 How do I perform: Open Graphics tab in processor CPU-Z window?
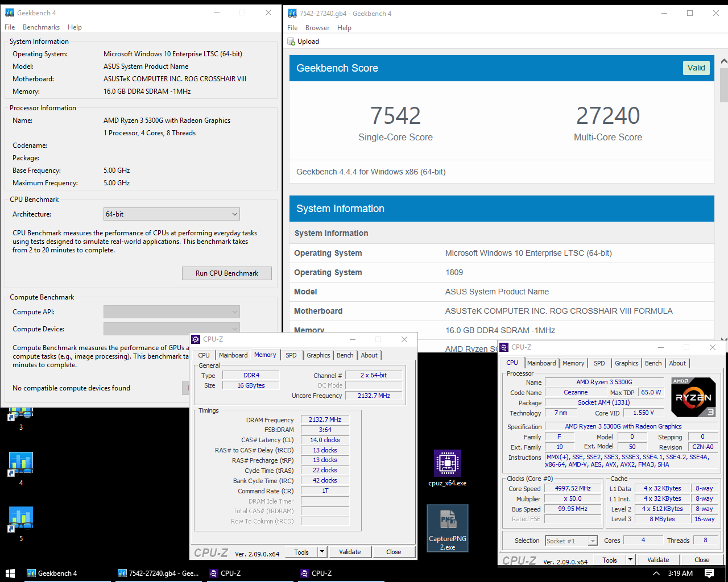(627, 363)
